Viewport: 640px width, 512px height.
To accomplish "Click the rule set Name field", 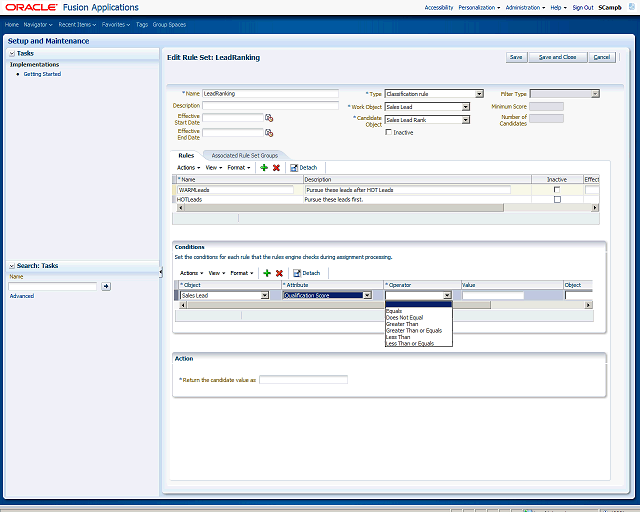I will (x=270, y=93).
